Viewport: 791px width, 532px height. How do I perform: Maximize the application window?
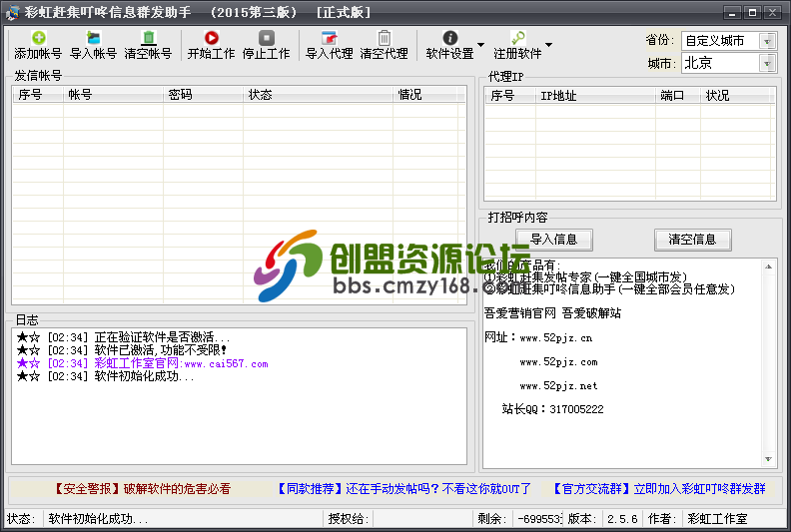point(752,13)
